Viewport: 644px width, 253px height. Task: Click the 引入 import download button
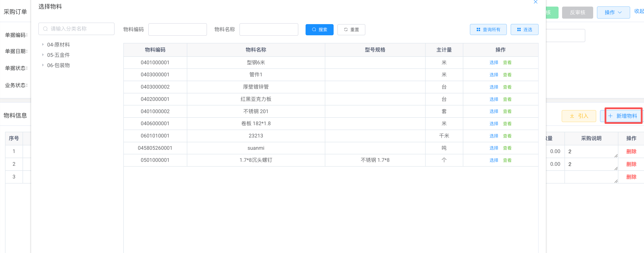[579, 116]
